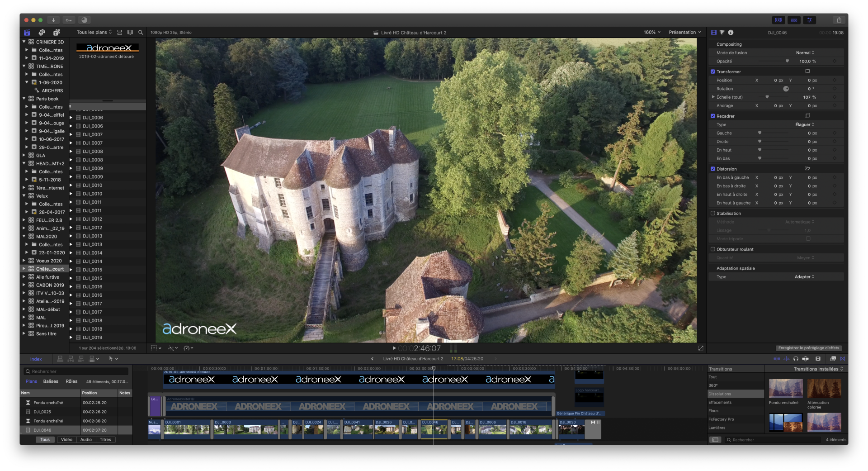Click the Index button above timeline
The image size is (868, 471).
pos(36,359)
